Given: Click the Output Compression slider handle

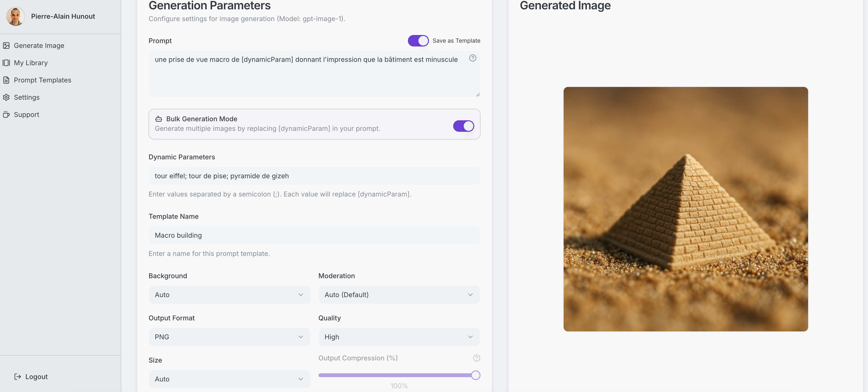Looking at the screenshot, I should [x=475, y=375].
